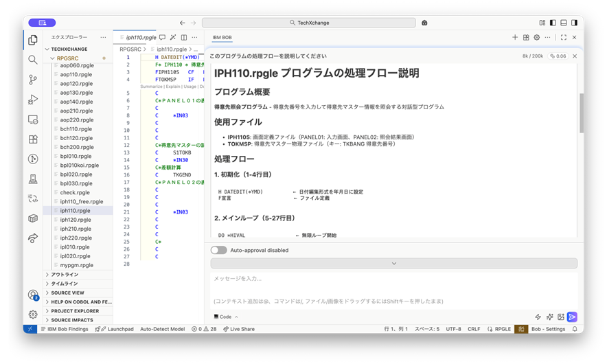This screenshot has height=364, width=607.
Task: Toggle bottom panel visibility in title bar
Action: coord(563,23)
